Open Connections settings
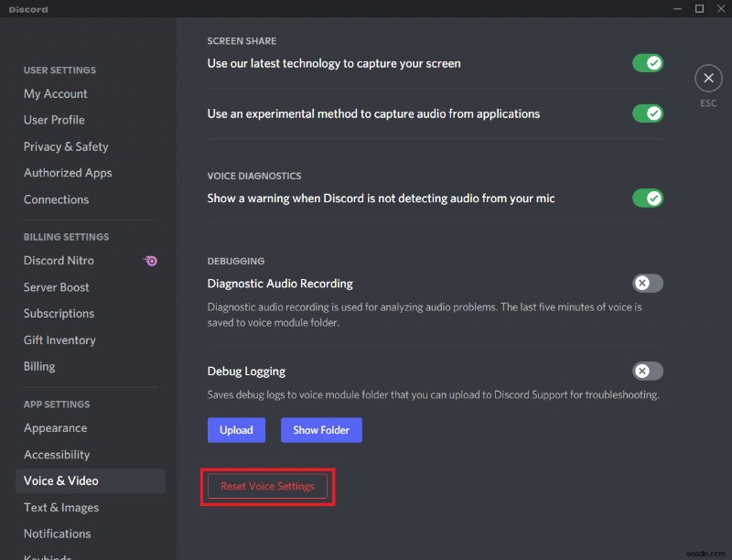The width and height of the screenshot is (732, 560). tap(56, 199)
